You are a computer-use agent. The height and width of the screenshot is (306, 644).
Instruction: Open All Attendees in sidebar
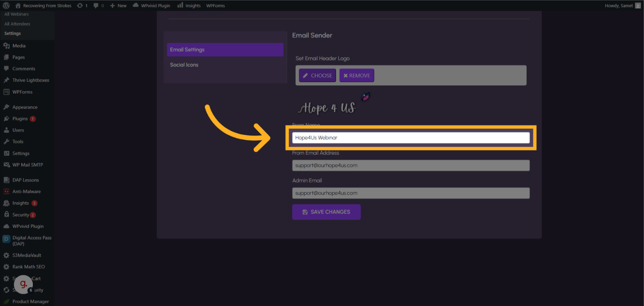[x=17, y=24]
